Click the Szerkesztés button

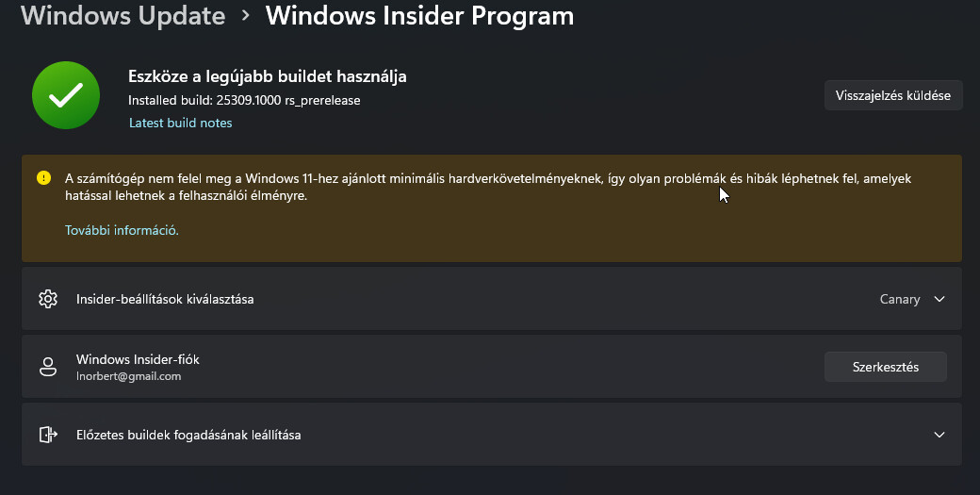tap(886, 367)
